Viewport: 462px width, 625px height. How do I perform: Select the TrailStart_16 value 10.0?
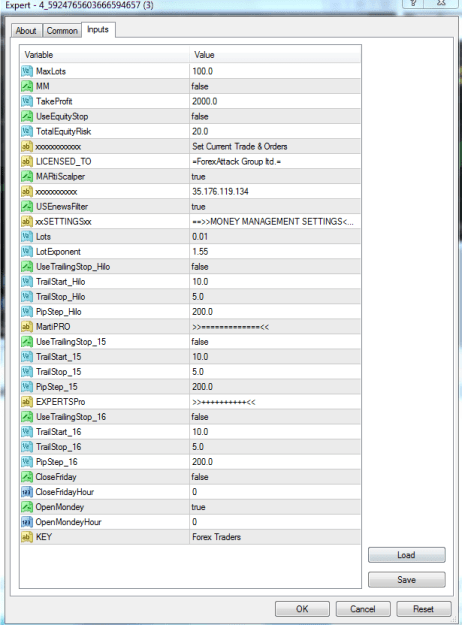pos(200,432)
